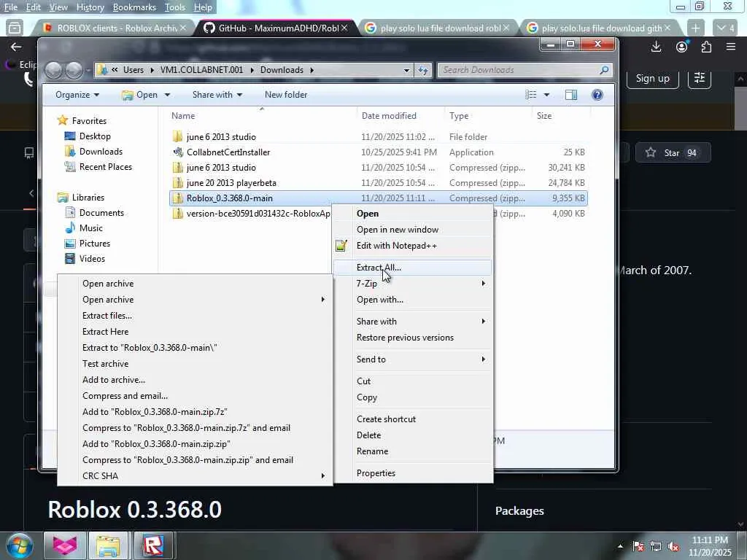This screenshot has height=560, width=747.
Task: Click Downloads in address breadcrumb
Action: pyautogui.click(x=282, y=70)
